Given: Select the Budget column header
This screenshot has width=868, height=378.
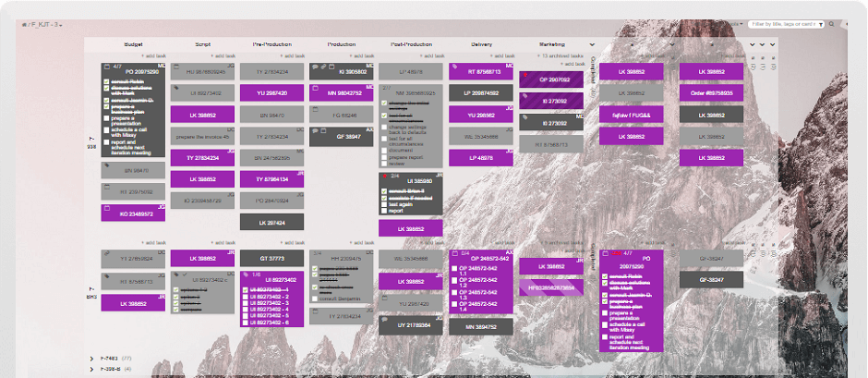Looking at the screenshot, I should pos(133,44).
